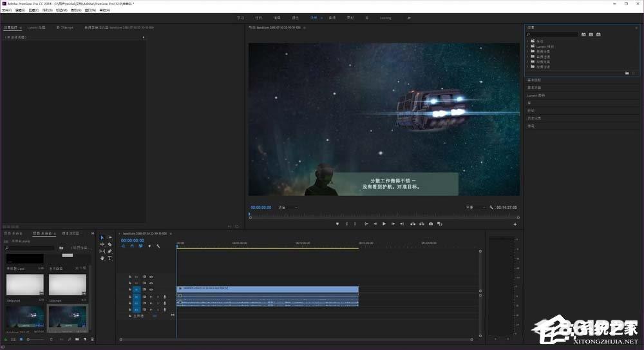Select the Track Select Forward tool
644x350 pixels.
tap(109, 238)
